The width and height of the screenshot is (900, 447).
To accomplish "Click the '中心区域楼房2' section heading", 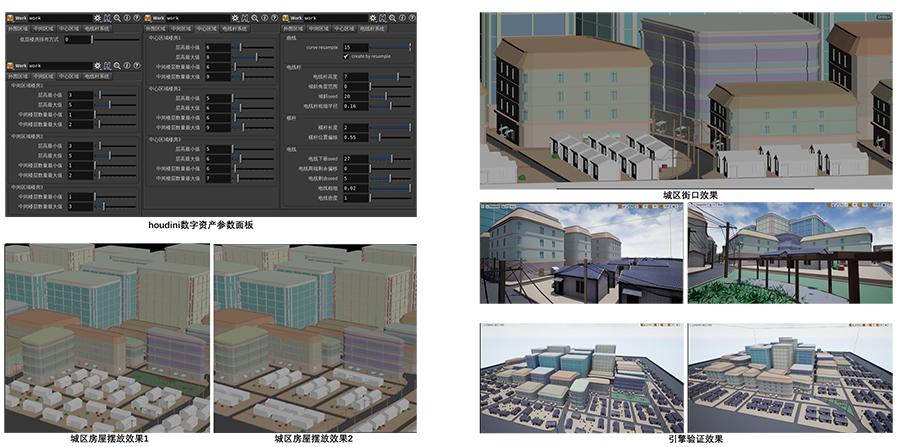I will pos(164,89).
